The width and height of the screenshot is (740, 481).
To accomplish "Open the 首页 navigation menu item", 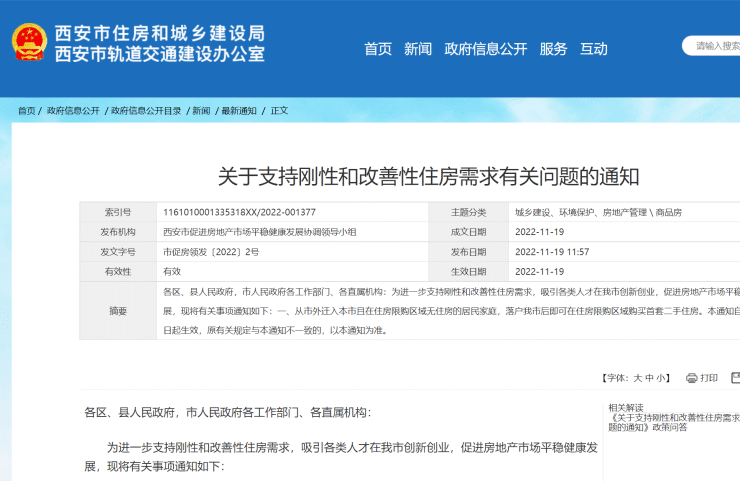I will [378, 49].
